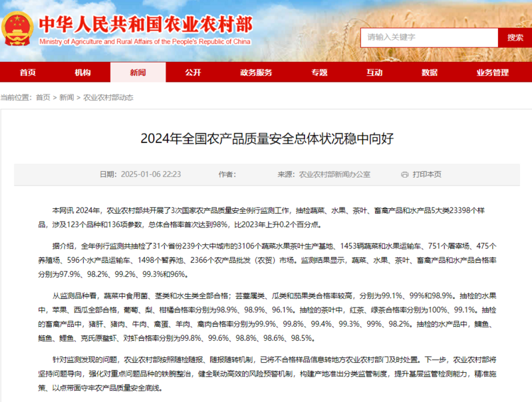Open the 政务服务 navigation item
The image size is (532, 402).
[x=256, y=72]
